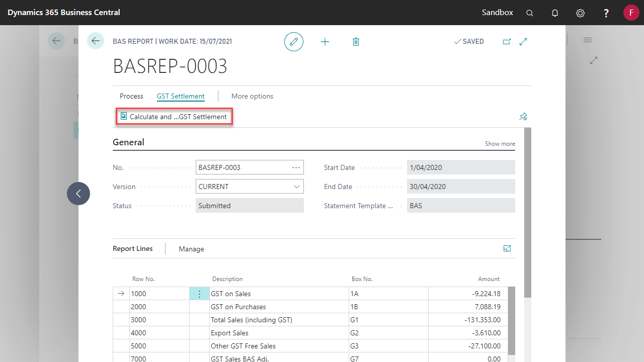Click the Statement Template field BAS
This screenshot has height=362, width=644.
click(461, 206)
